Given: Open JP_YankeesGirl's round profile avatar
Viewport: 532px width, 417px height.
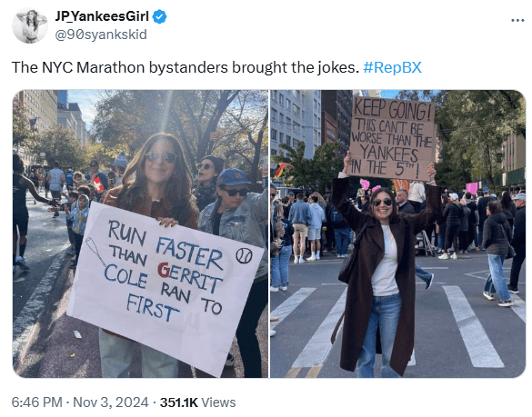Looking at the screenshot, I should coord(29,25).
